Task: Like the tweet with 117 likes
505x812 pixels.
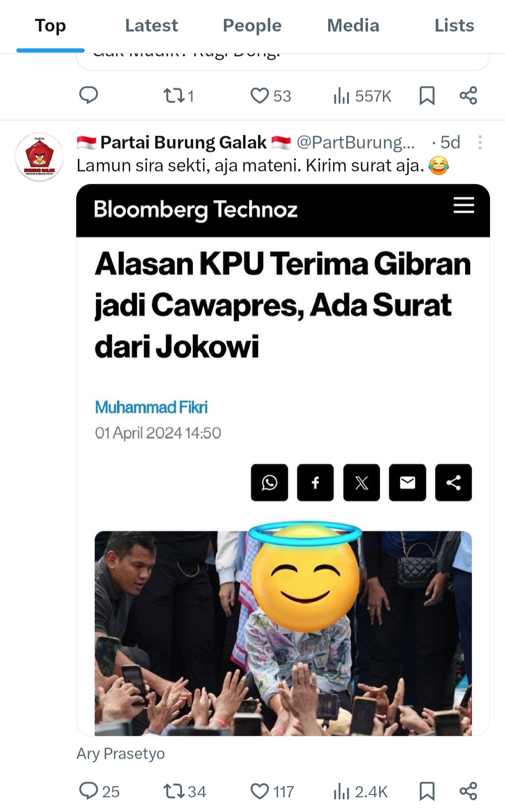Action: (x=272, y=791)
